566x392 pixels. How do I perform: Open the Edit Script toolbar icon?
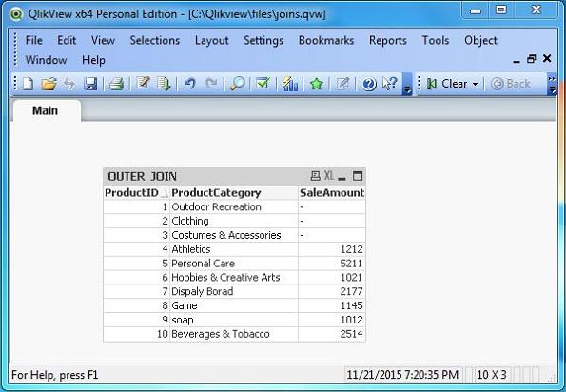tap(143, 84)
